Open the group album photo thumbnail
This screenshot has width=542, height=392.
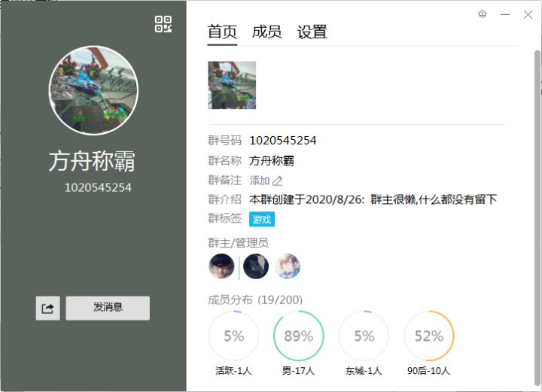click(x=232, y=85)
